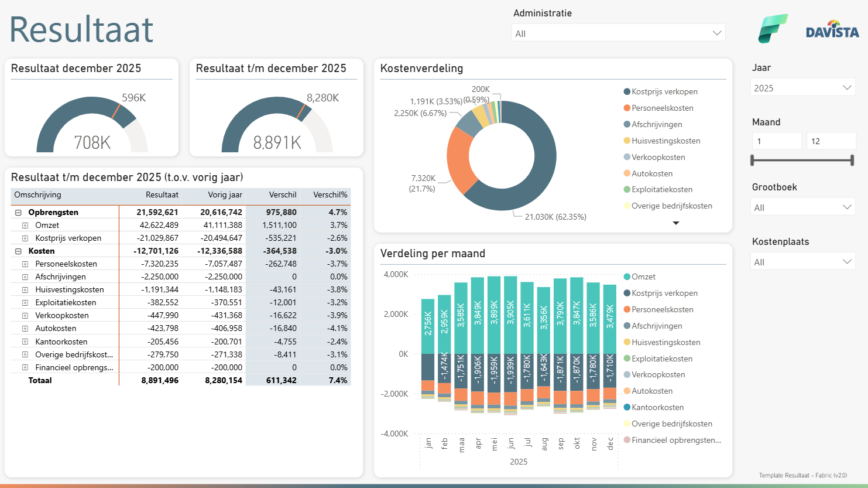868x488 pixels.
Task: Expand the Omzet row
Action: pyautogui.click(x=25, y=226)
